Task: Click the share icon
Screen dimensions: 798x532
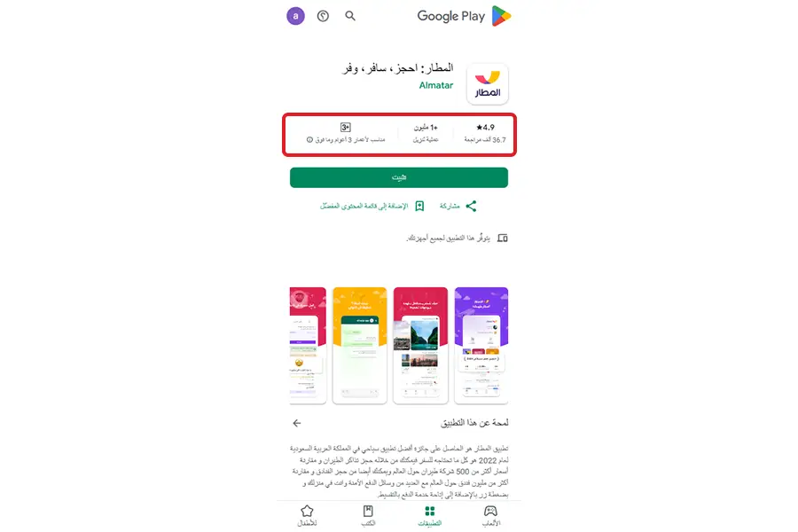Action: coord(472,206)
